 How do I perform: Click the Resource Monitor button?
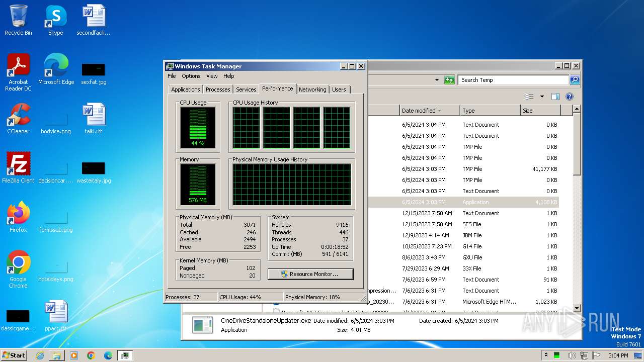[x=310, y=274]
